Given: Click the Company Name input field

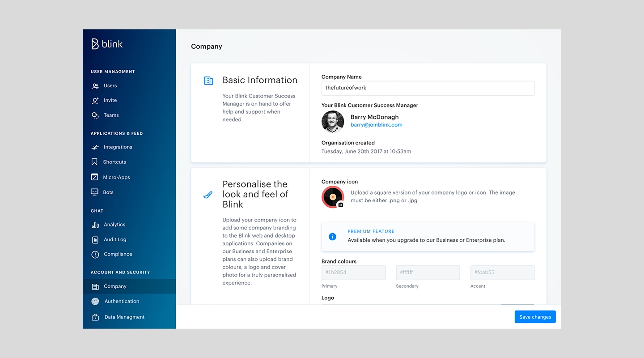Looking at the screenshot, I should (x=428, y=88).
